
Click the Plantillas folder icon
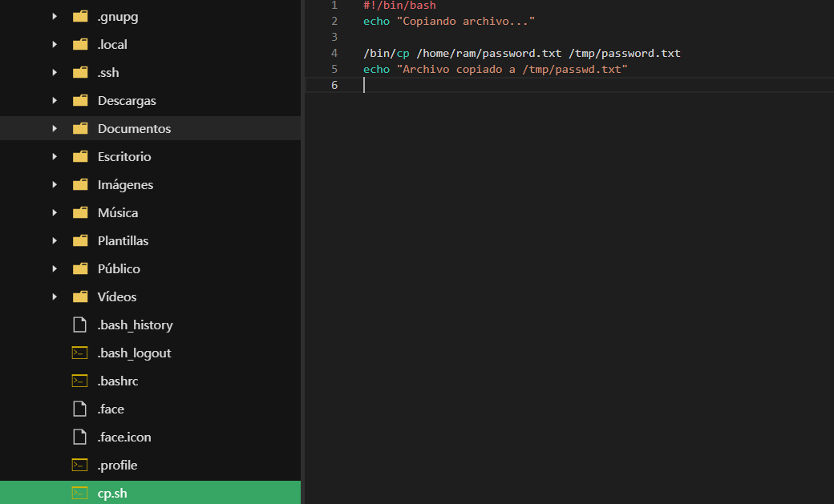tap(80, 241)
